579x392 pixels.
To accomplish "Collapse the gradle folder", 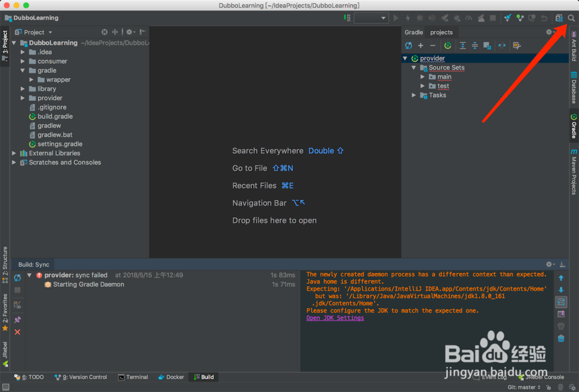I will (23, 71).
